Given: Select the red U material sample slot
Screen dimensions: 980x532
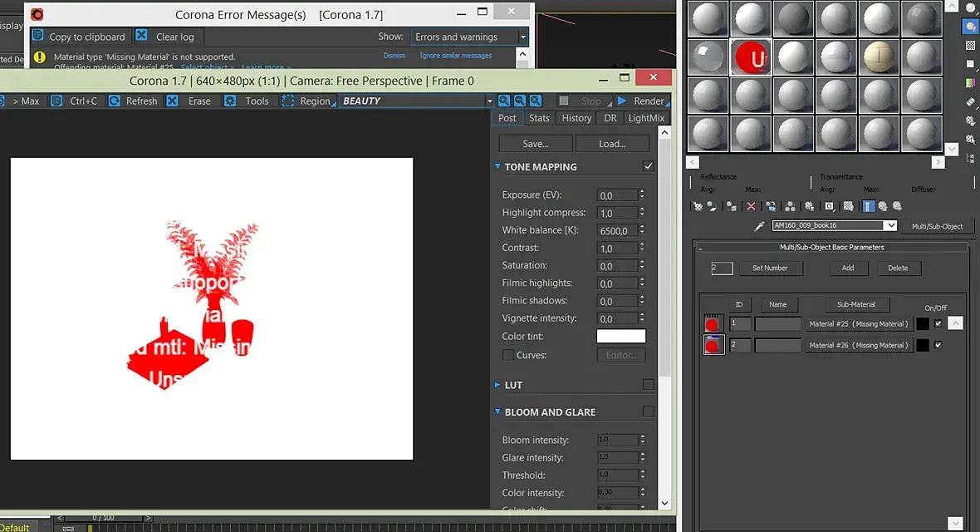Looking at the screenshot, I should 752,57.
